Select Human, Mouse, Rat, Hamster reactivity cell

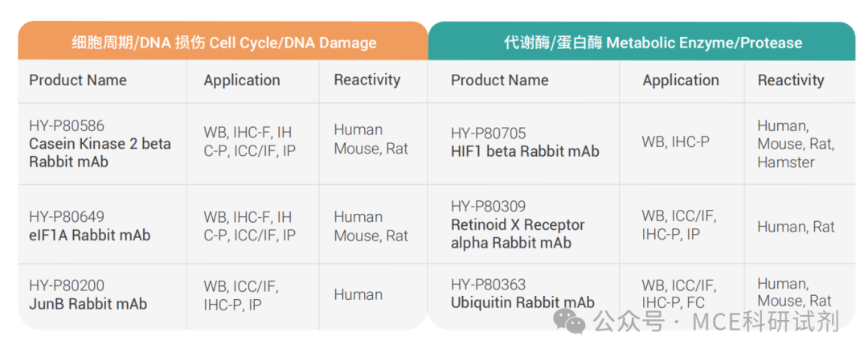(x=796, y=144)
